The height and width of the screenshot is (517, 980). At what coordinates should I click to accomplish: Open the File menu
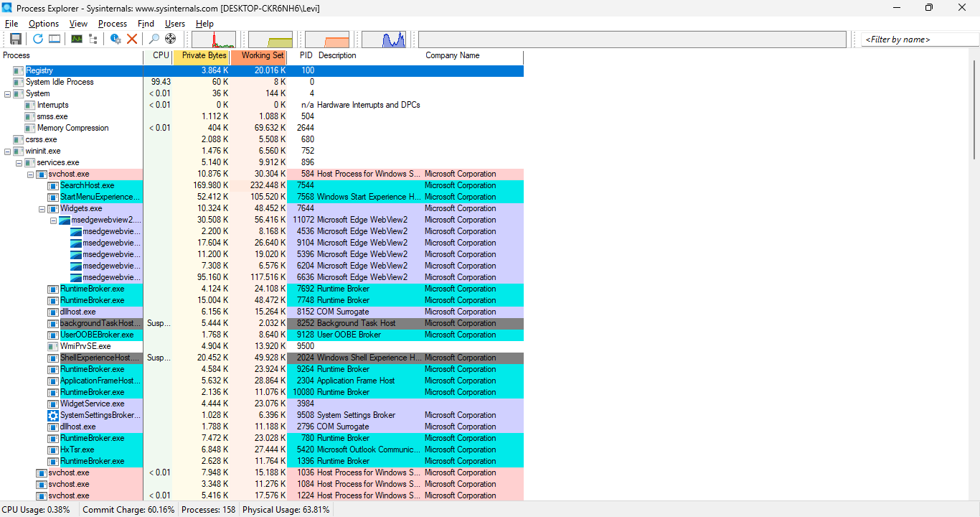point(11,24)
